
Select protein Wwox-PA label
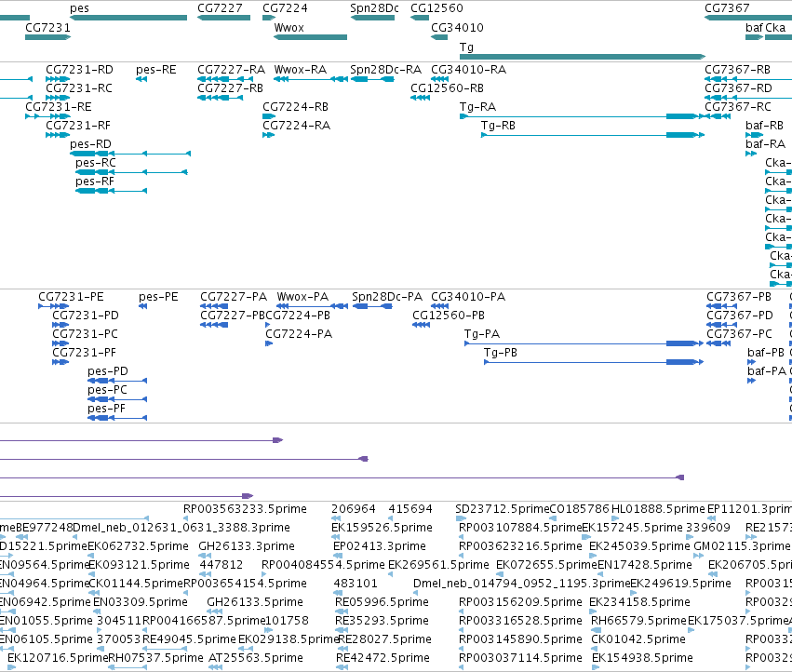(x=302, y=297)
